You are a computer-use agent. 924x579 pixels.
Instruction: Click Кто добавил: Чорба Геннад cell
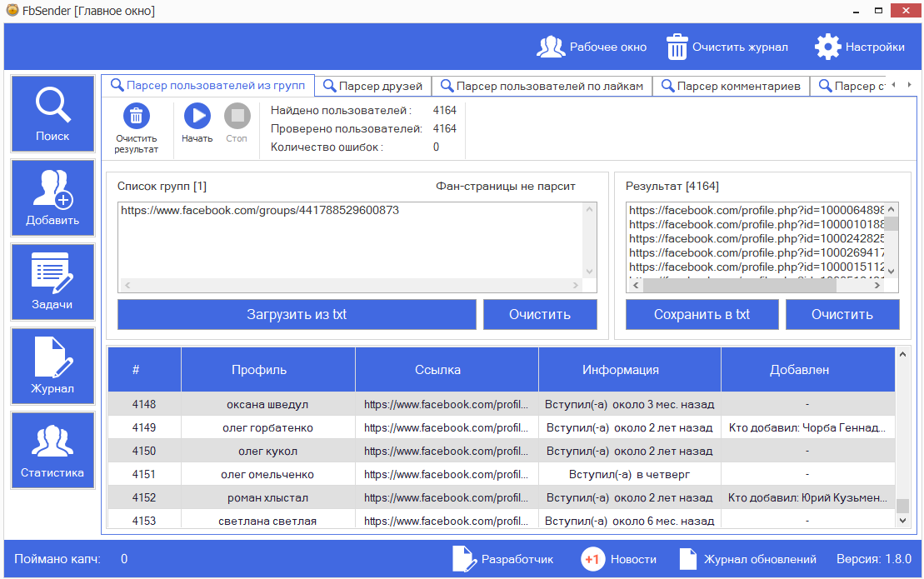pos(808,427)
